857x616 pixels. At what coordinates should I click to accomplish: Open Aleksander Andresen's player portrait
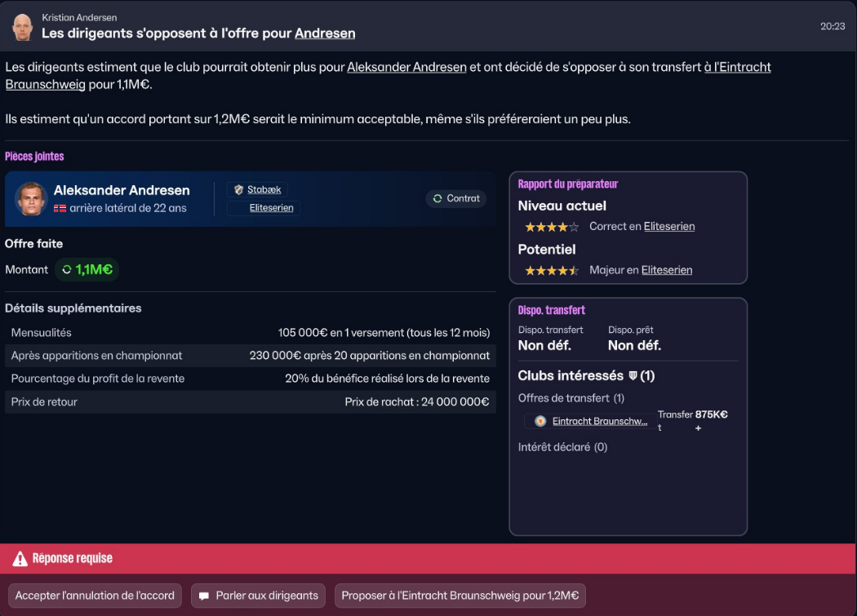point(31,199)
